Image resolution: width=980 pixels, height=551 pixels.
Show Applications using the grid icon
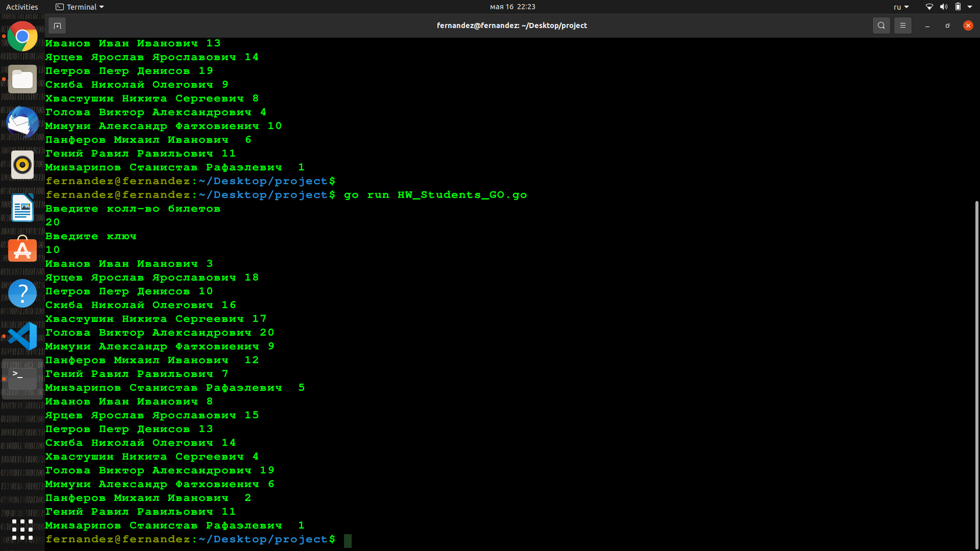click(x=22, y=530)
